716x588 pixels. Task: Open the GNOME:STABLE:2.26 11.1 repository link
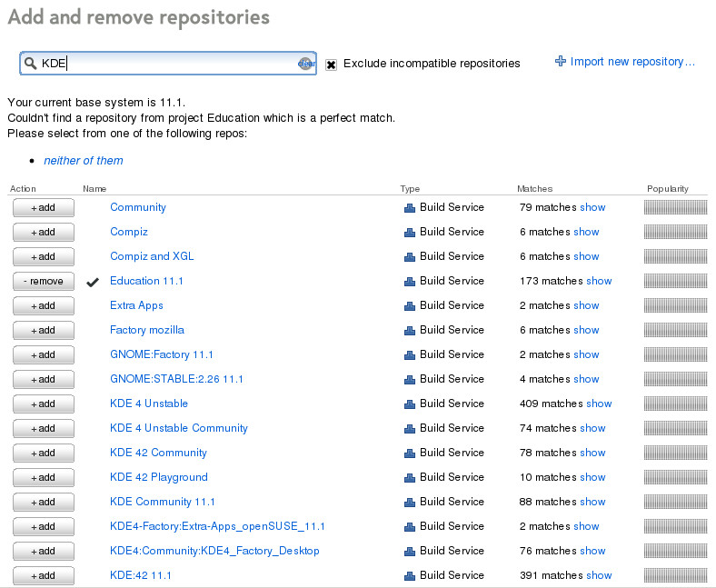click(x=176, y=379)
